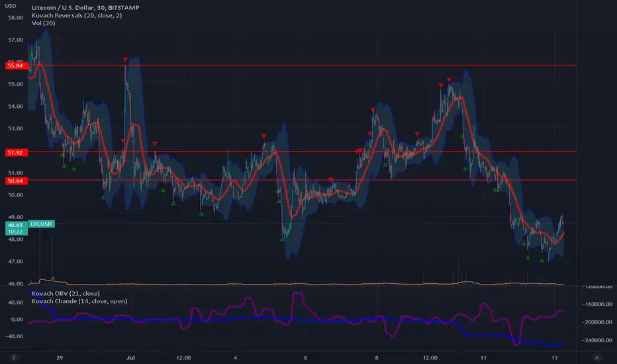This screenshot has height=364, width=617.
Task: Select the 50.64 red price level label
Action: 16,181
